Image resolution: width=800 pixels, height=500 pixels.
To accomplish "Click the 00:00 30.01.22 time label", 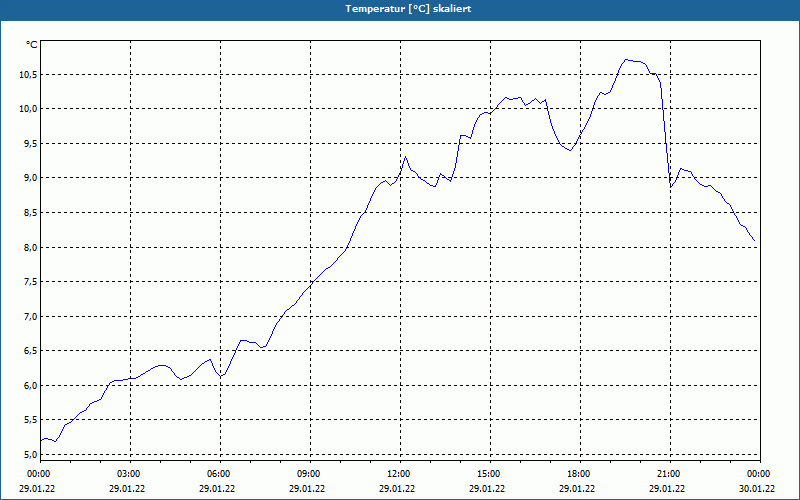I will 757,481.
